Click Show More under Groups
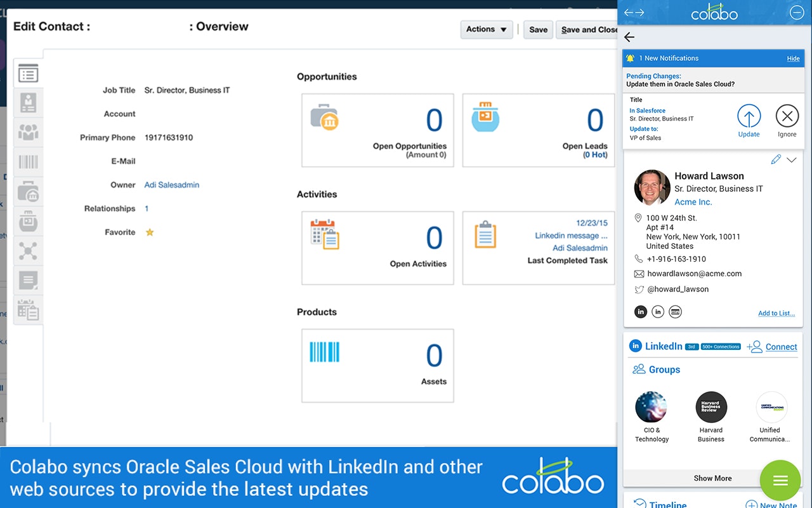Image resolution: width=812 pixels, height=508 pixels. [712, 478]
